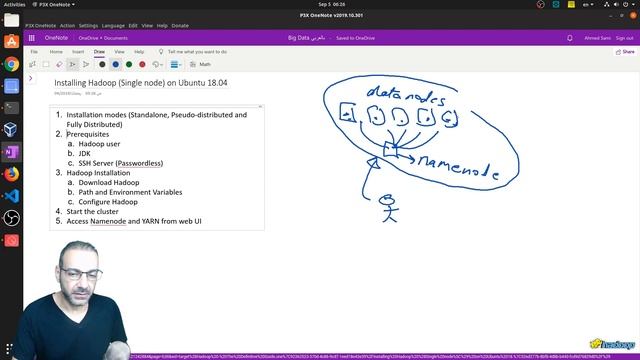
Task: Expand the navigation pane chevron
Action: 31,78
